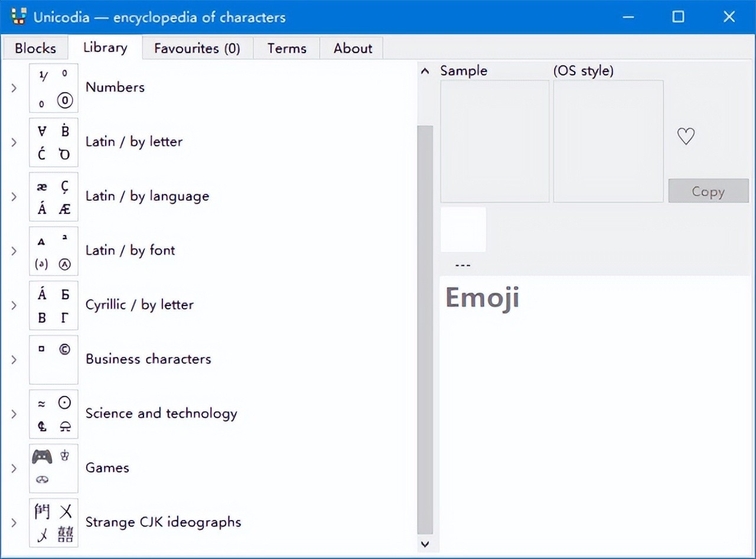This screenshot has height=559, width=756.
Task: Select the Latin / by font label
Action: (x=130, y=251)
